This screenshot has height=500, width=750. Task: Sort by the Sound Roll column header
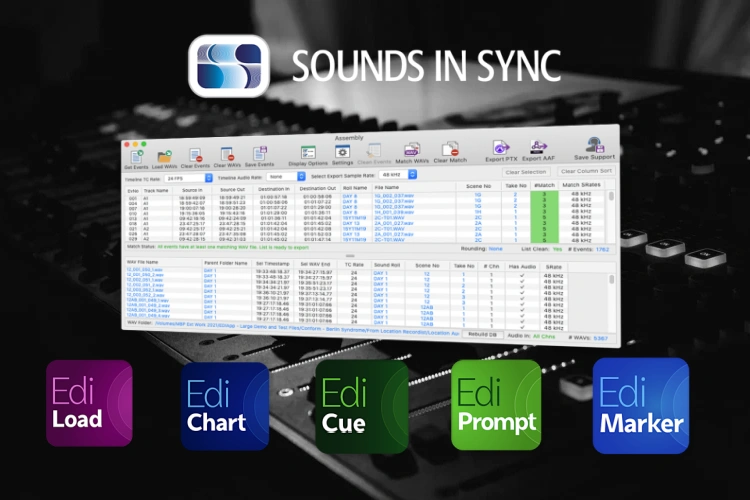click(386, 265)
